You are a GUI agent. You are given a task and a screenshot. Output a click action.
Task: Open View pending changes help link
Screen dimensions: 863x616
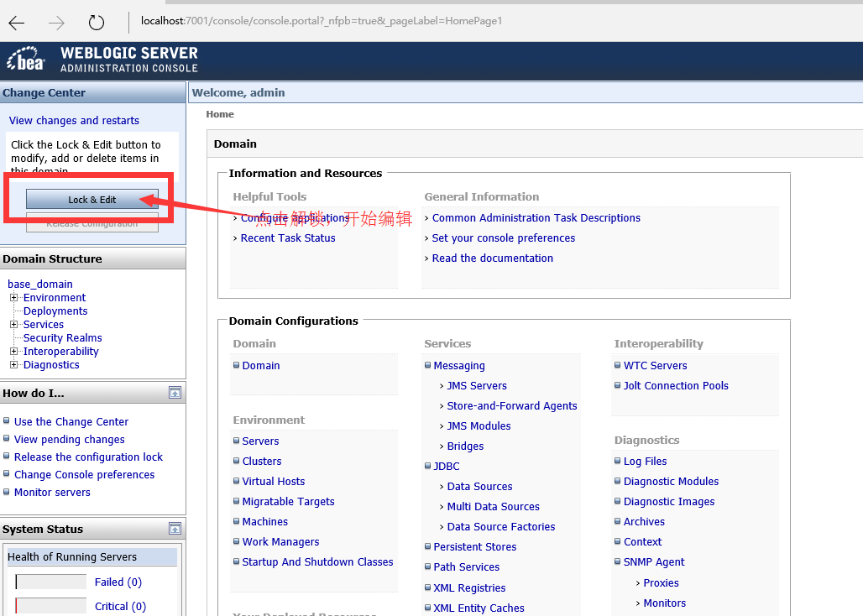coord(70,440)
